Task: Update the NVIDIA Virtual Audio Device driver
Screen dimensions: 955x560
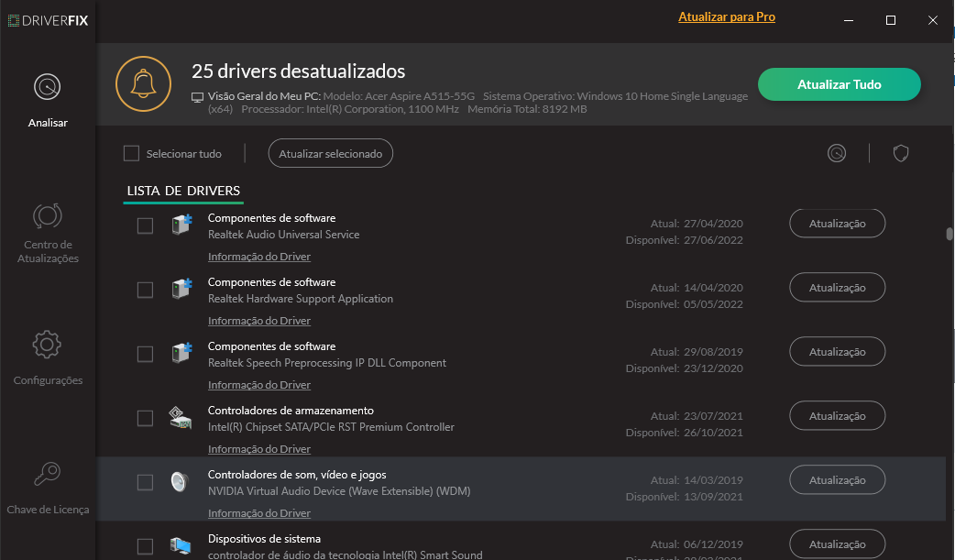Action: point(838,480)
